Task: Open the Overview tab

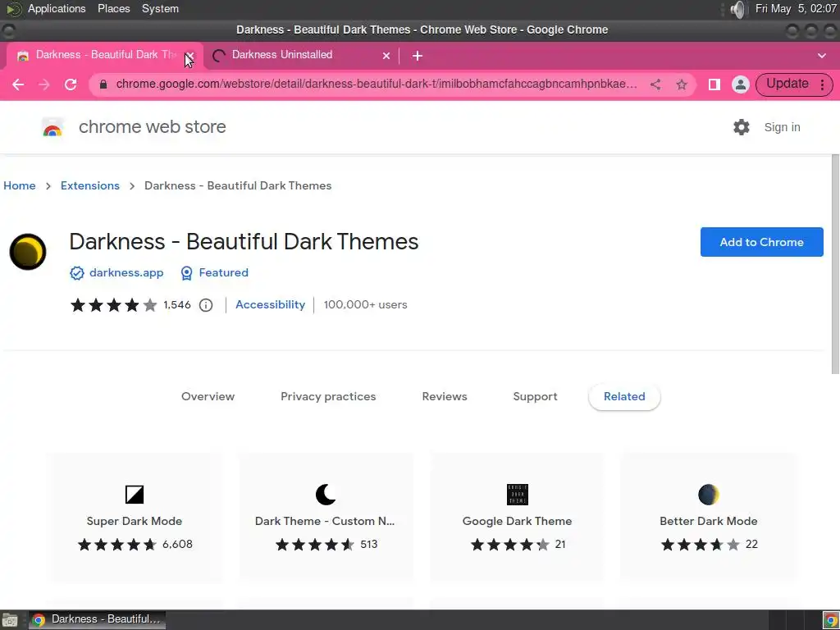Action: tap(208, 396)
